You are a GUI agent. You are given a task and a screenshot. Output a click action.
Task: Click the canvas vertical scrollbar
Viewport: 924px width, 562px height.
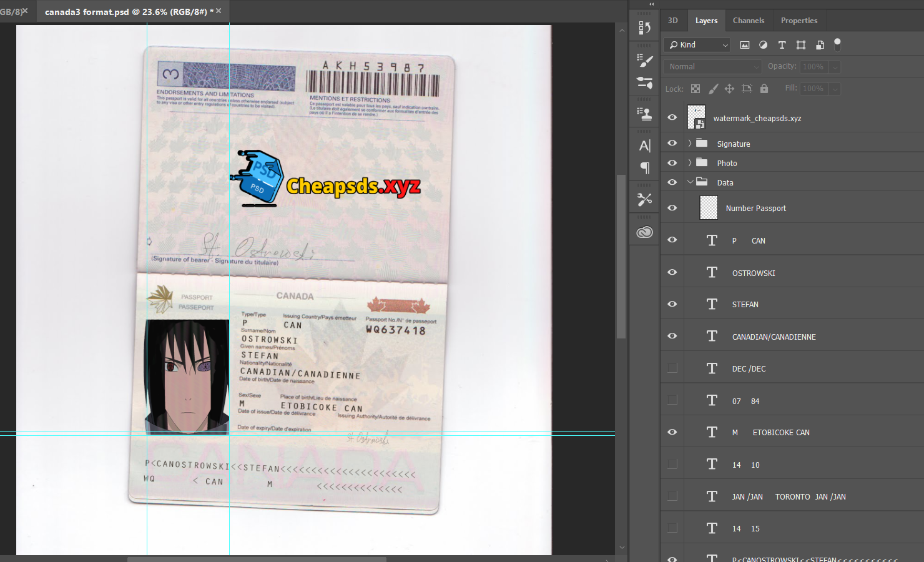click(621, 256)
